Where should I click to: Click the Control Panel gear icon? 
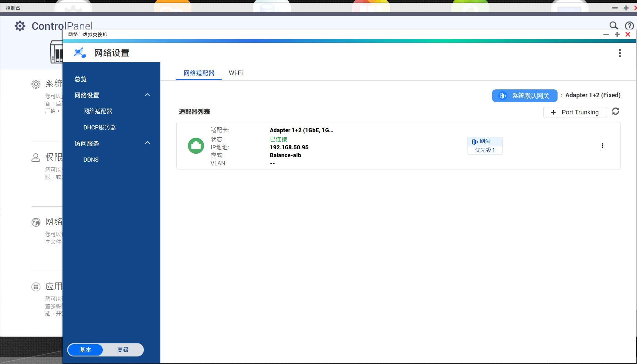[x=20, y=26]
